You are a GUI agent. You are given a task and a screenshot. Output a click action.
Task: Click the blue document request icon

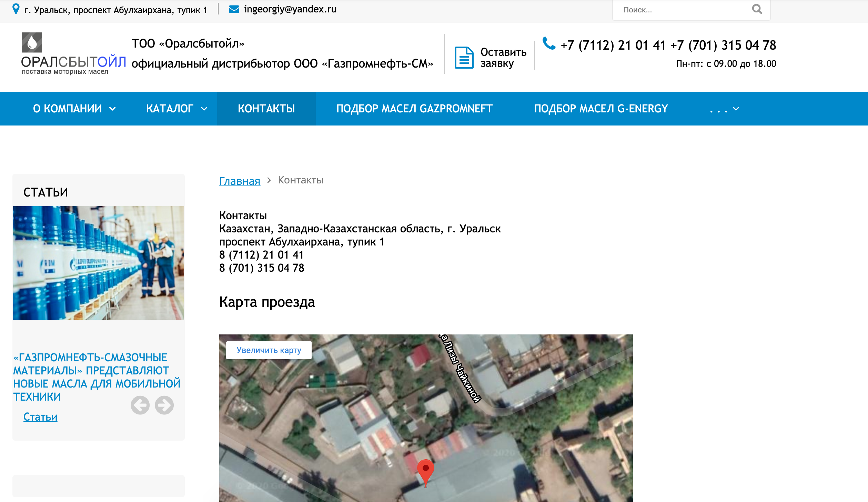pos(464,58)
